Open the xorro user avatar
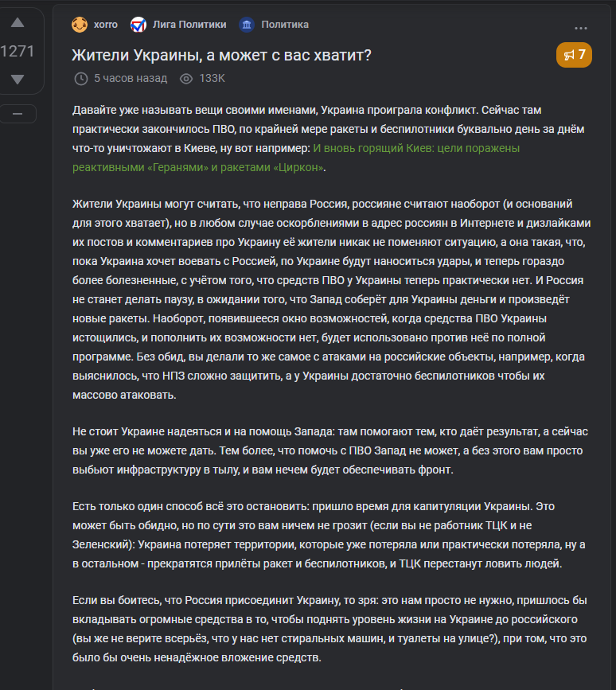 point(80,25)
